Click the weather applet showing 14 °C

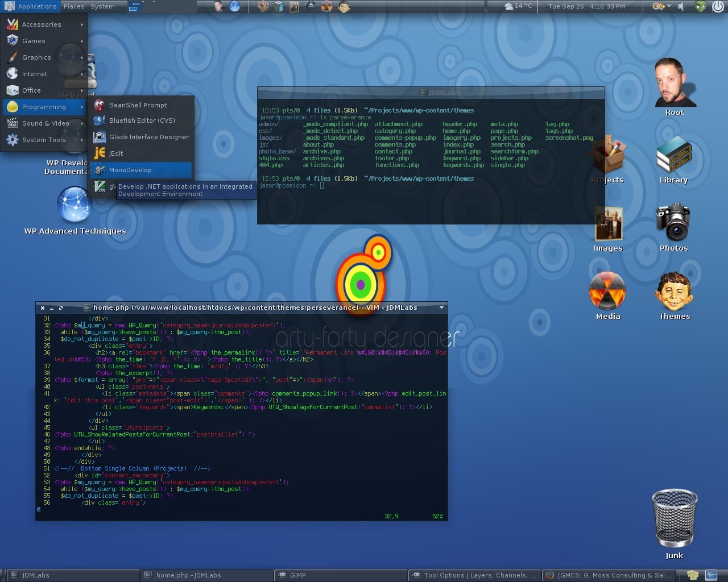click(518, 6)
